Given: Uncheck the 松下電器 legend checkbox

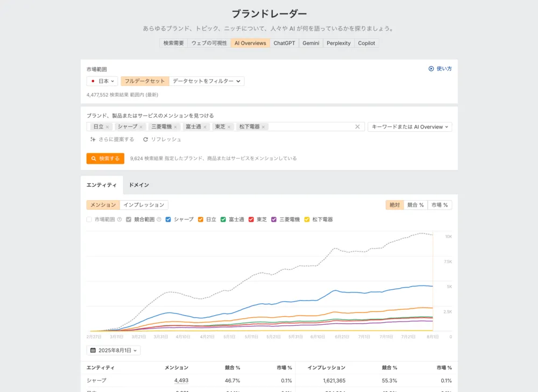Looking at the screenshot, I should 307,219.
